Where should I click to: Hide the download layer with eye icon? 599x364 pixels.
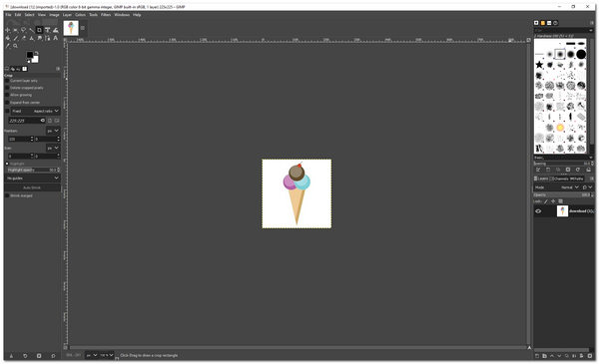click(x=538, y=211)
